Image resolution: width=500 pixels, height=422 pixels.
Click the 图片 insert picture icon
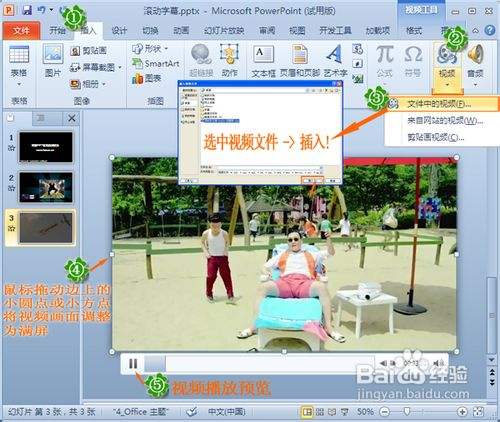(x=53, y=54)
